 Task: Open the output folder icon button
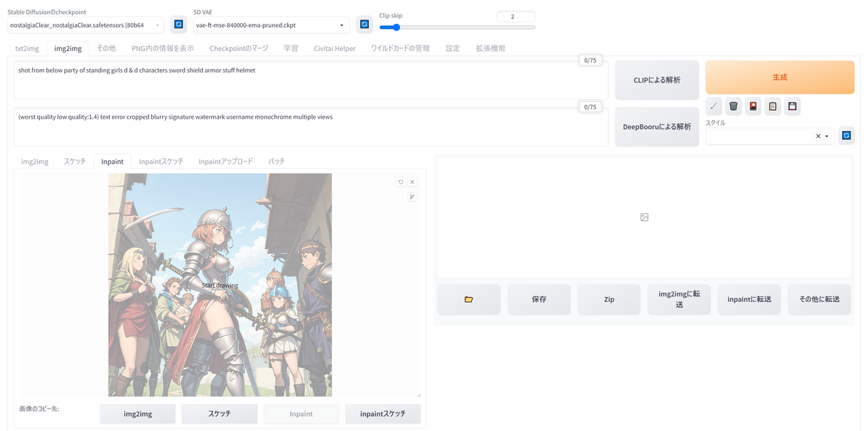tap(469, 299)
